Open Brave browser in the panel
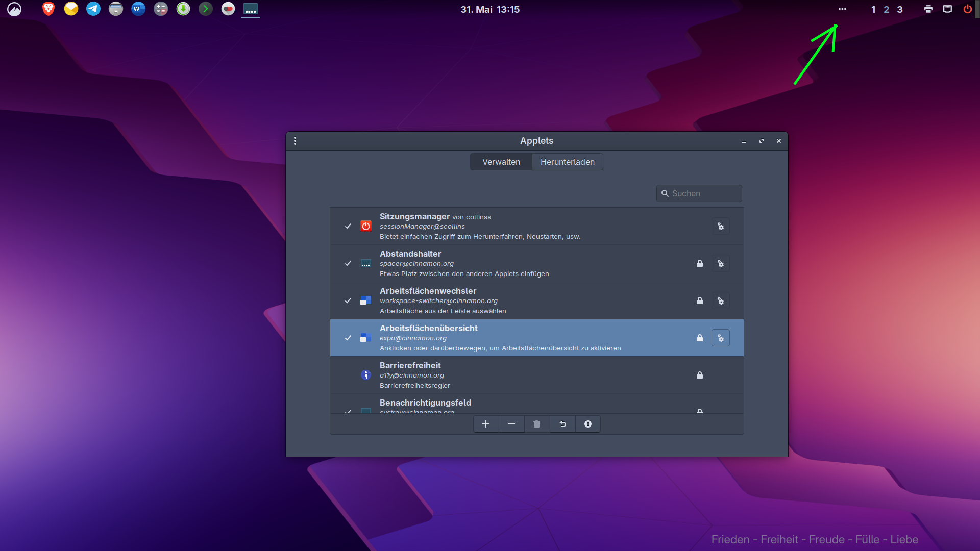Image resolution: width=980 pixels, height=551 pixels. [48, 9]
